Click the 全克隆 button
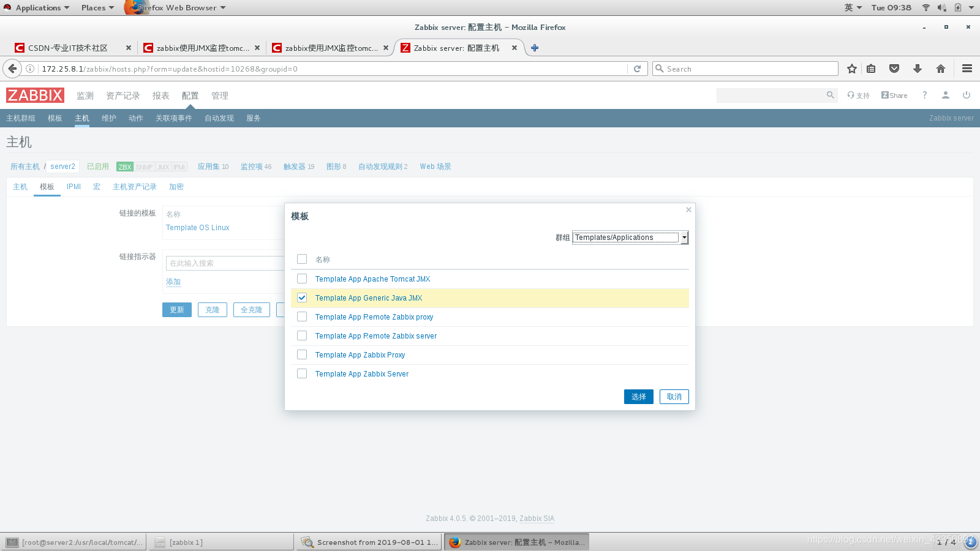This screenshot has width=980, height=551. click(252, 310)
